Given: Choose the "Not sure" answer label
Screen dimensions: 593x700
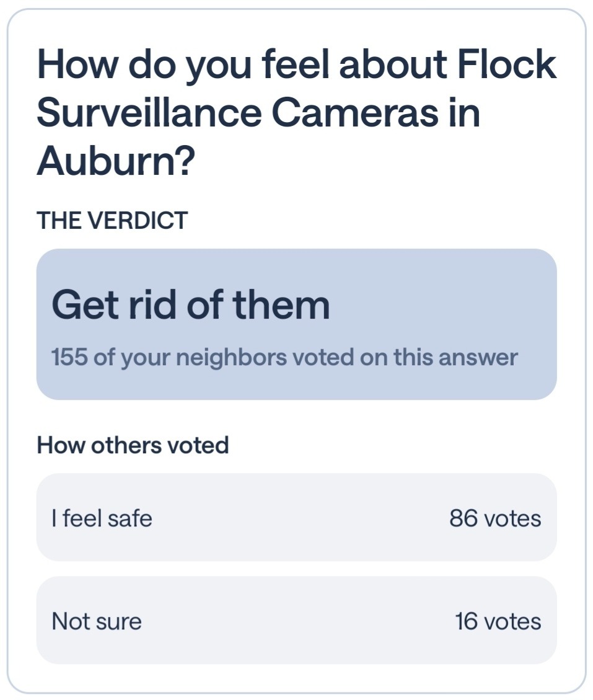Looking at the screenshot, I should pos(97,621).
